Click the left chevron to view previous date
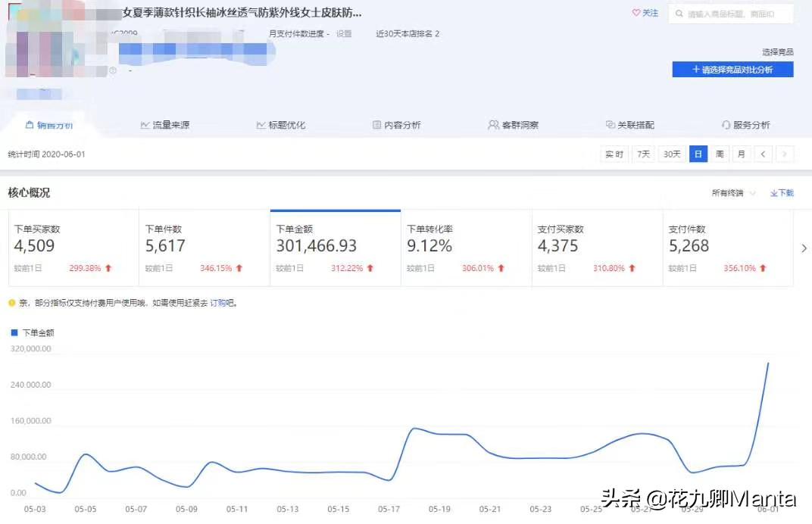Image resolution: width=812 pixels, height=524 pixels. pyautogui.click(x=762, y=154)
